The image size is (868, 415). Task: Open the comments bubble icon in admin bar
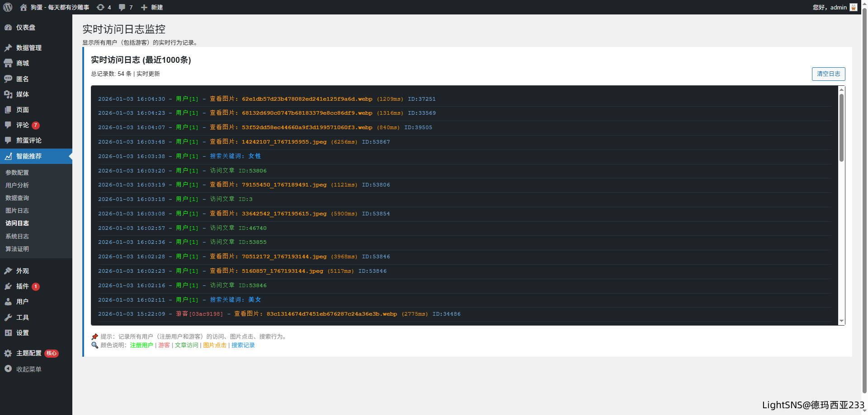coord(122,7)
